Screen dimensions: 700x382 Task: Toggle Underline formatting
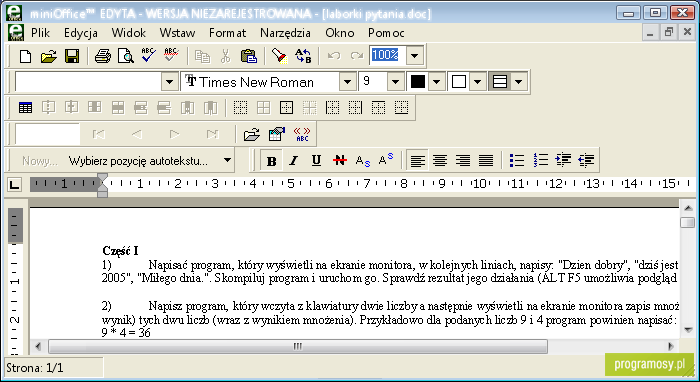click(x=316, y=161)
